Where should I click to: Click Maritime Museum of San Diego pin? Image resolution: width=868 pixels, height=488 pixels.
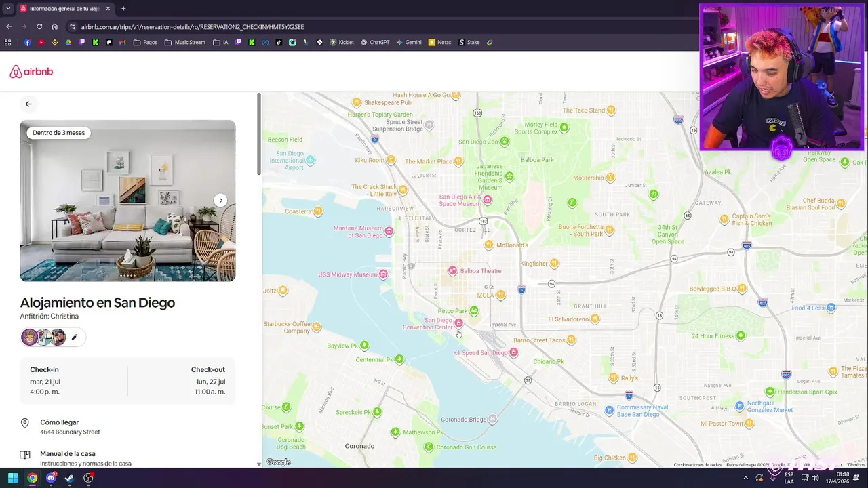(389, 232)
